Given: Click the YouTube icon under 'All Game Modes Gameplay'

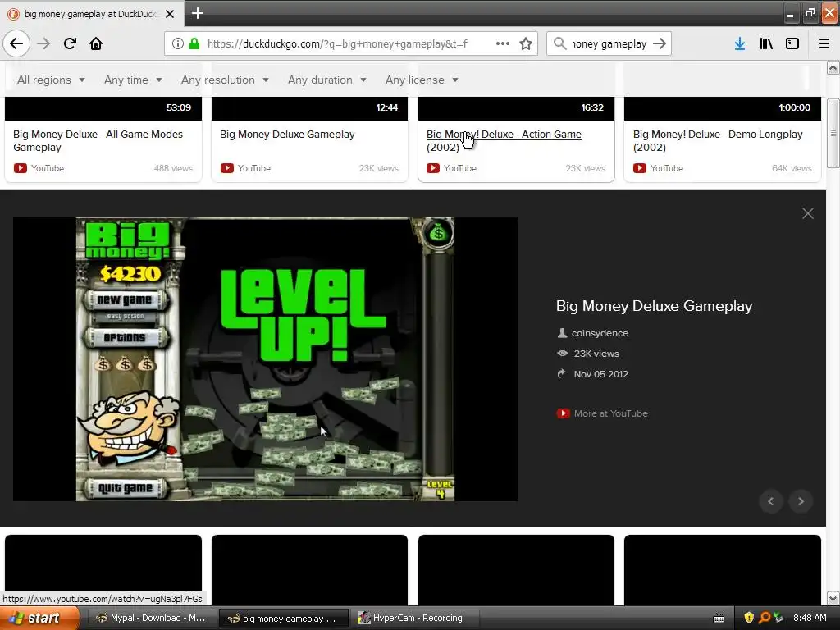Looking at the screenshot, I should (20, 167).
